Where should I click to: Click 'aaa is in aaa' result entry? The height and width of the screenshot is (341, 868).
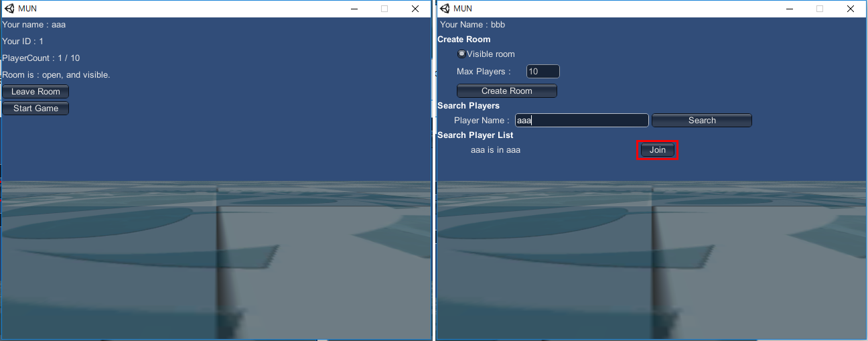tap(496, 150)
